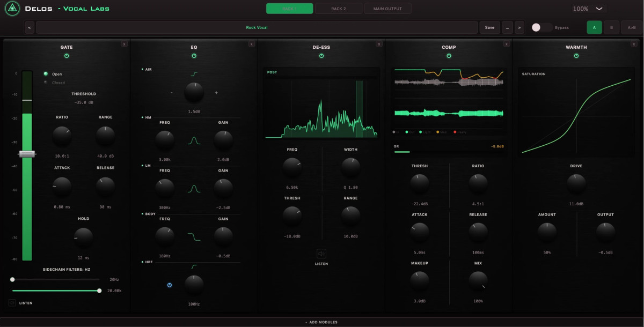Click the sidechain 20.00k high filter slider handle
The image size is (644, 327).
99,291
